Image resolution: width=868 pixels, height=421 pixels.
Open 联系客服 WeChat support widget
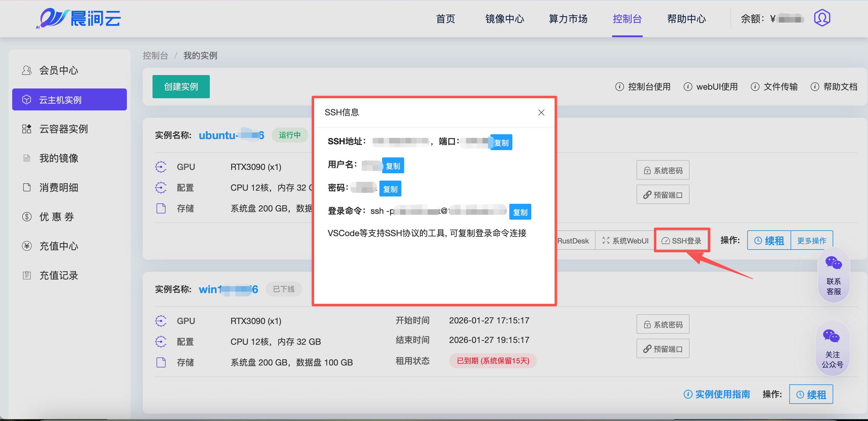tap(833, 275)
